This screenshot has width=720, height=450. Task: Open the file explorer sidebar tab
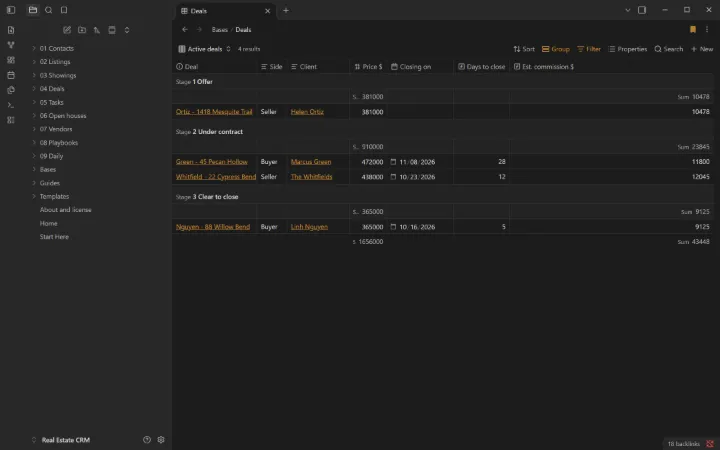click(x=33, y=10)
